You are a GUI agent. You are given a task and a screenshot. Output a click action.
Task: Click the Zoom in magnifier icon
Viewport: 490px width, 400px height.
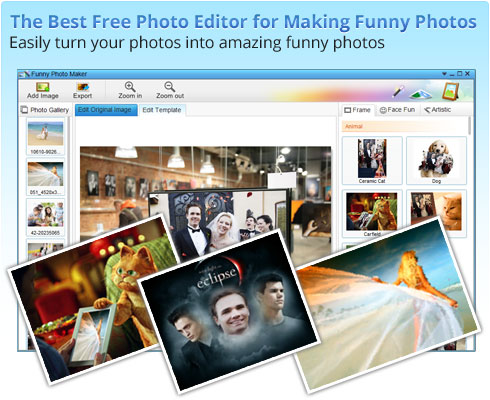(130, 87)
